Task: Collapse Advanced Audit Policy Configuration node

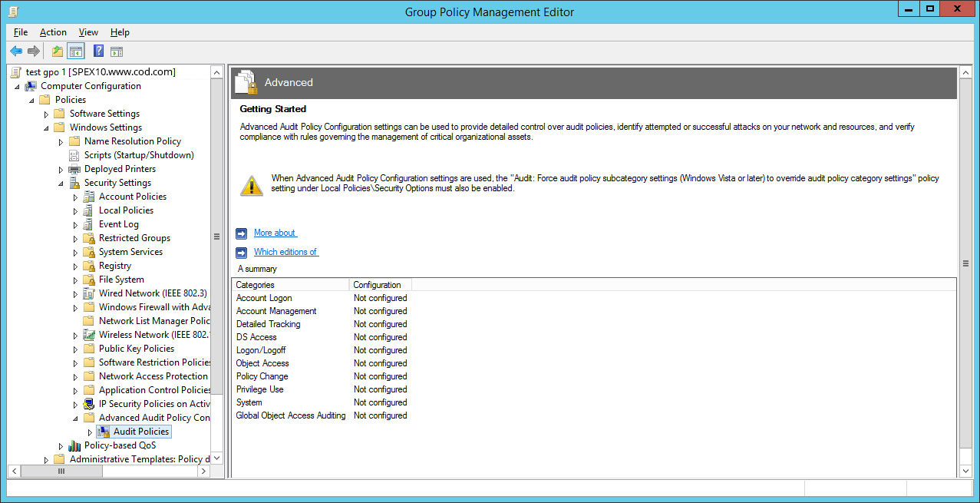Action: click(x=75, y=419)
